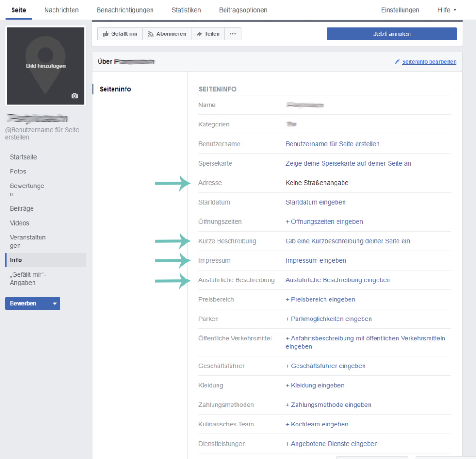This screenshot has height=459, width=476.
Task: Open Beiträge in the left sidebar
Action: pyautogui.click(x=22, y=209)
